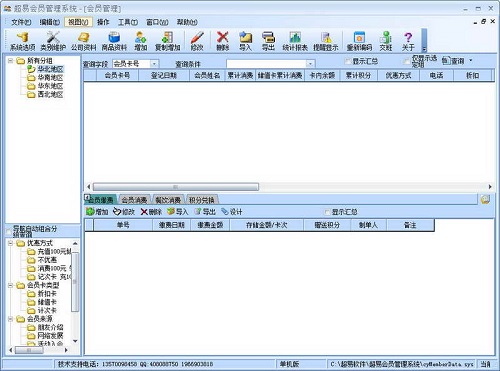Open the 操作 menu
Viewport: 500px width, 371px height.
click(103, 22)
